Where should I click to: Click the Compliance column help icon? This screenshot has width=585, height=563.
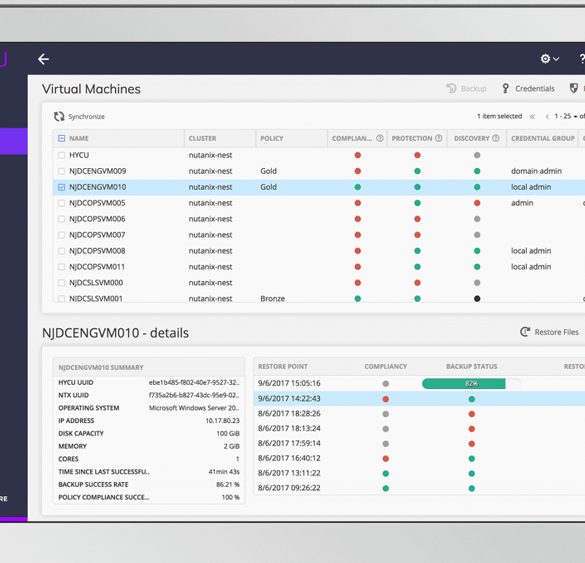[x=380, y=138]
